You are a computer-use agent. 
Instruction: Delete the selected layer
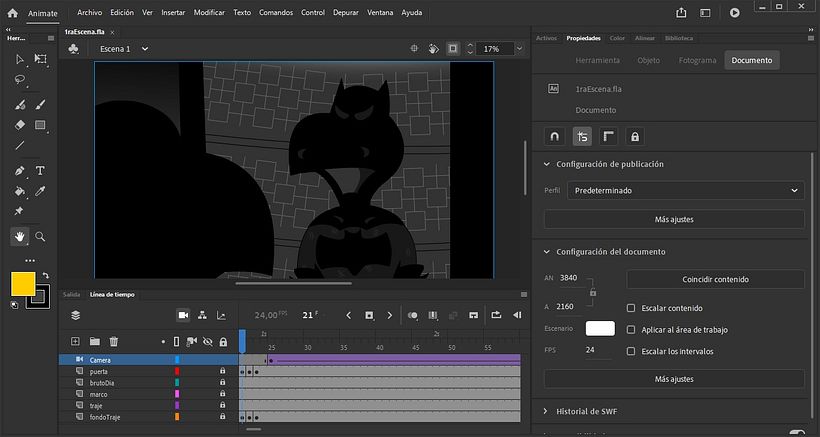(x=113, y=341)
